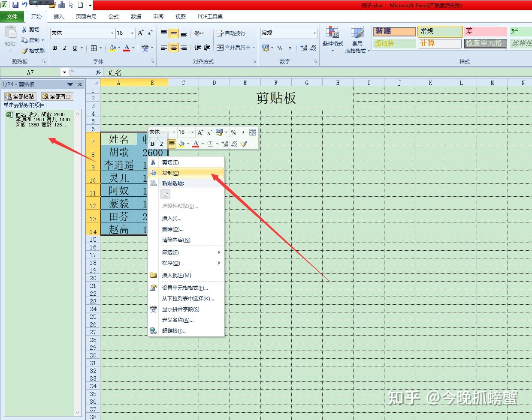Click the 全部清空 button
Screen dimensions: 532x420
(57, 96)
